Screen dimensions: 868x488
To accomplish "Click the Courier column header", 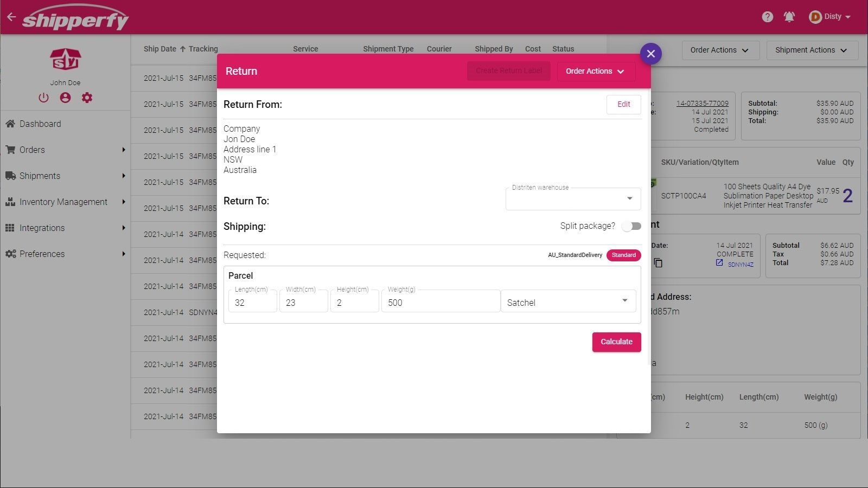I will coord(439,49).
